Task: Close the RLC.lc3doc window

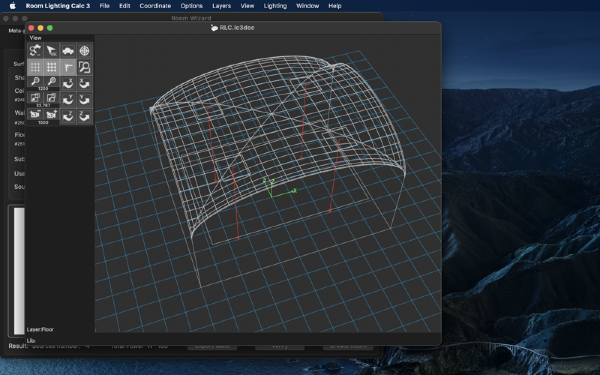Action: [x=31, y=28]
